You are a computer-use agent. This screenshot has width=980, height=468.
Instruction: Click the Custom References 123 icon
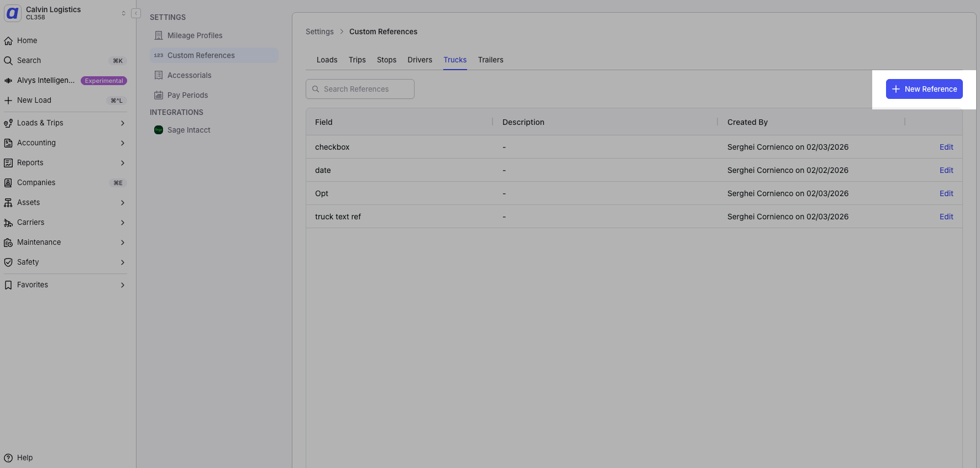coord(159,55)
